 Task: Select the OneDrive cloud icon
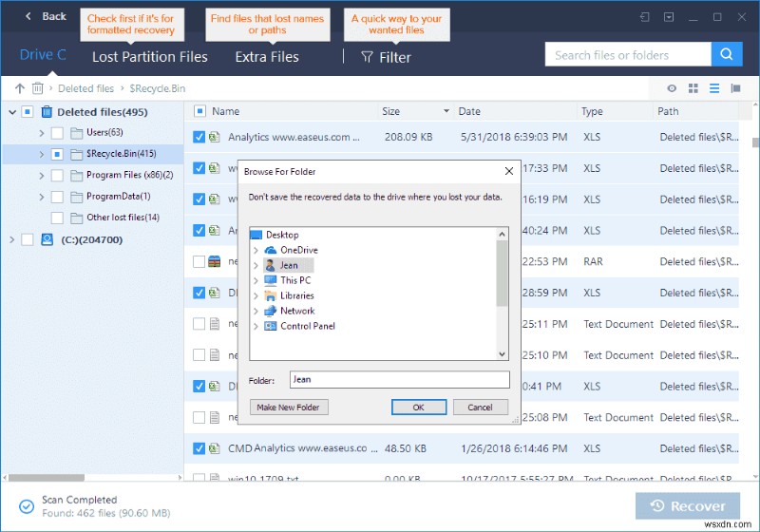271,250
